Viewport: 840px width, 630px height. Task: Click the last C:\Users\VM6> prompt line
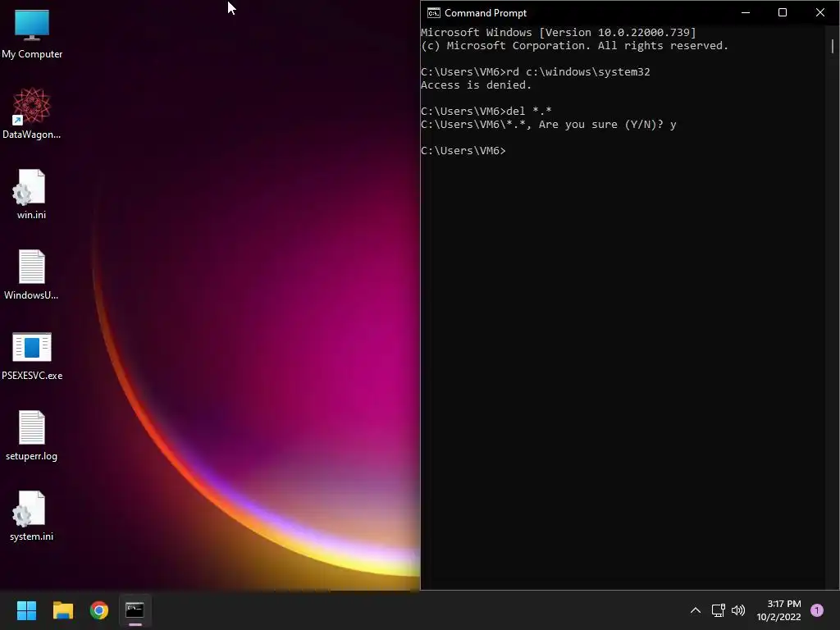point(463,151)
